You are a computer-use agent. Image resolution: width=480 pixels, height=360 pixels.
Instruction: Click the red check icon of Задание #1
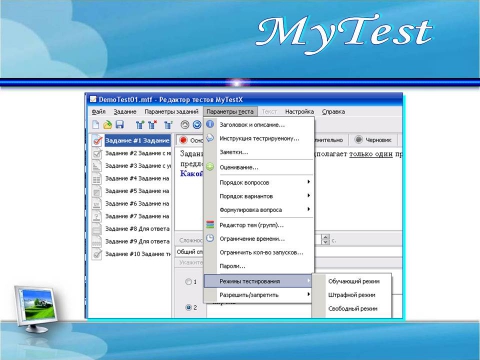[97, 141]
